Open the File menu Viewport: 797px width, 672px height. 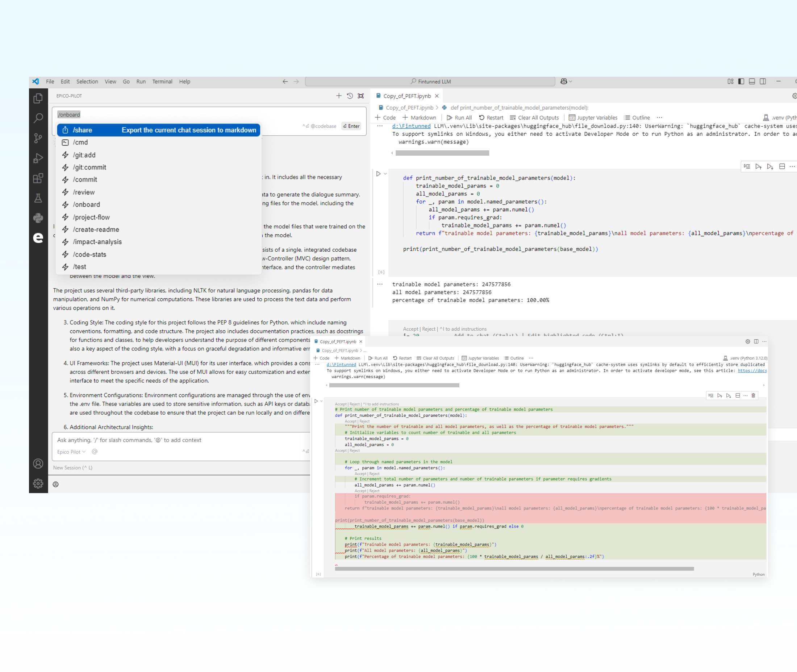coord(50,81)
